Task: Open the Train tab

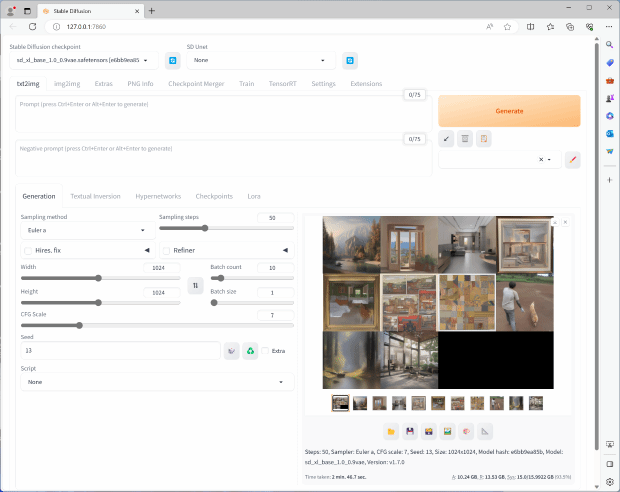Action: point(246,83)
